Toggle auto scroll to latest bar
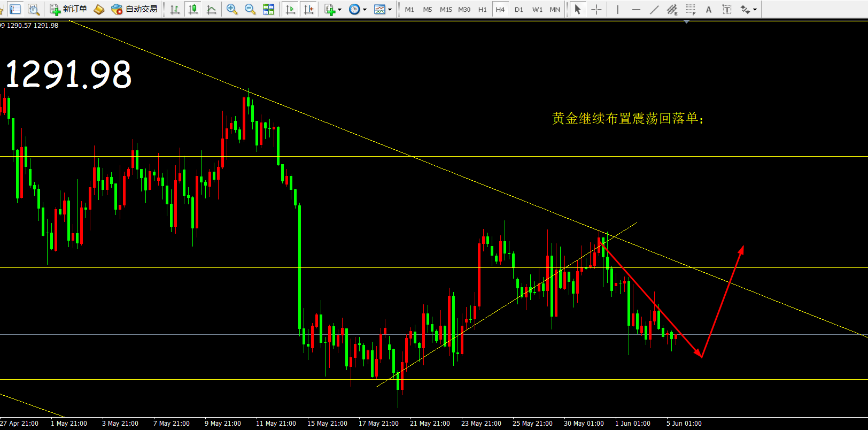The image size is (868, 430). pos(290,9)
